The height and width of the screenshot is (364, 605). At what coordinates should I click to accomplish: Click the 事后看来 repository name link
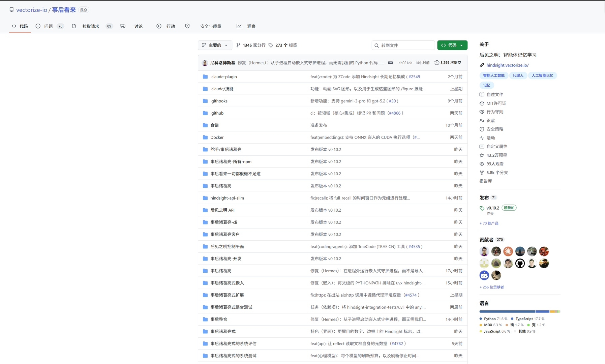tap(64, 10)
